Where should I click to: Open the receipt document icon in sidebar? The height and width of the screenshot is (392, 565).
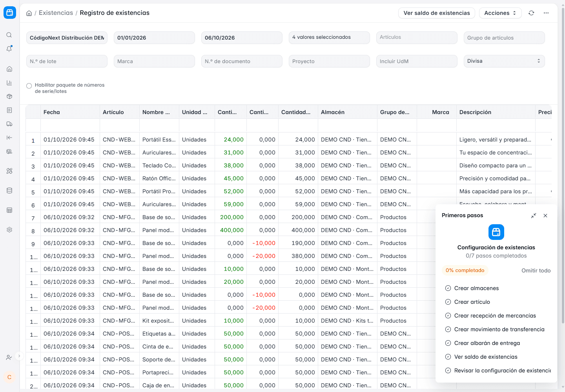coord(9,110)
